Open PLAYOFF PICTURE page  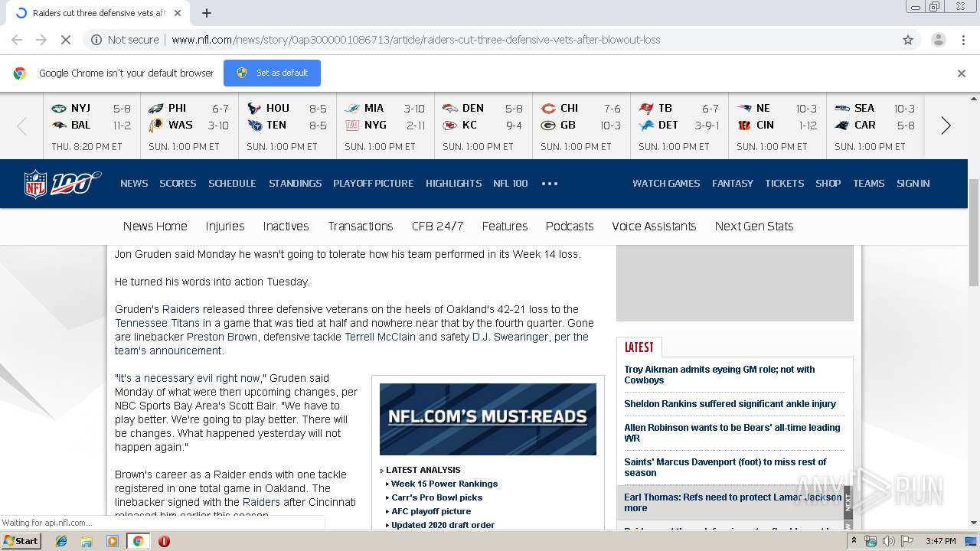tap(373, 184)
